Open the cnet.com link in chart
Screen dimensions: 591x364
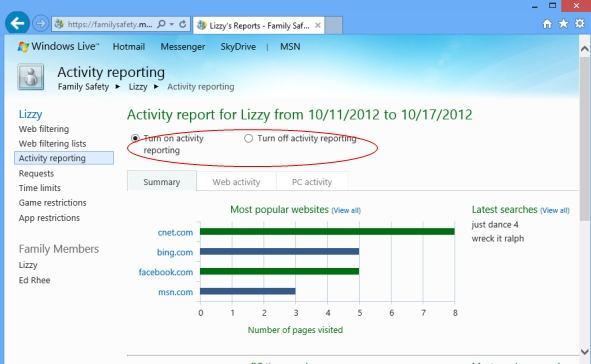[175, 232]
